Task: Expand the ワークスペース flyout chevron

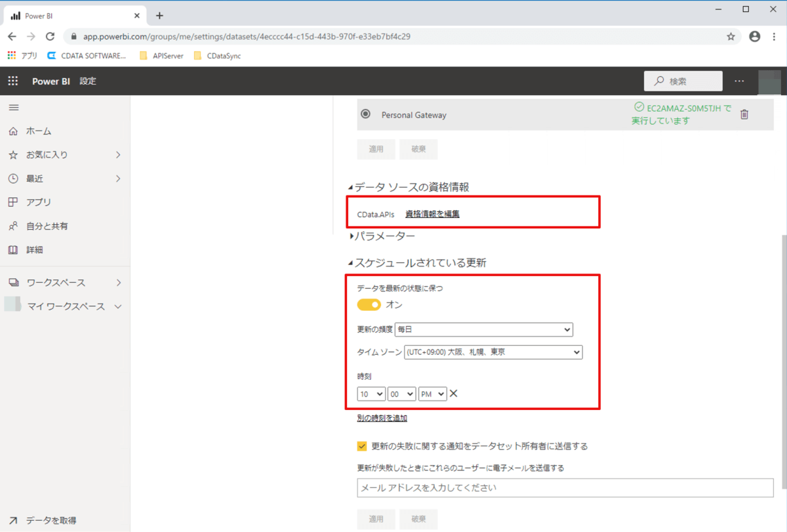Action: point(118,283)
